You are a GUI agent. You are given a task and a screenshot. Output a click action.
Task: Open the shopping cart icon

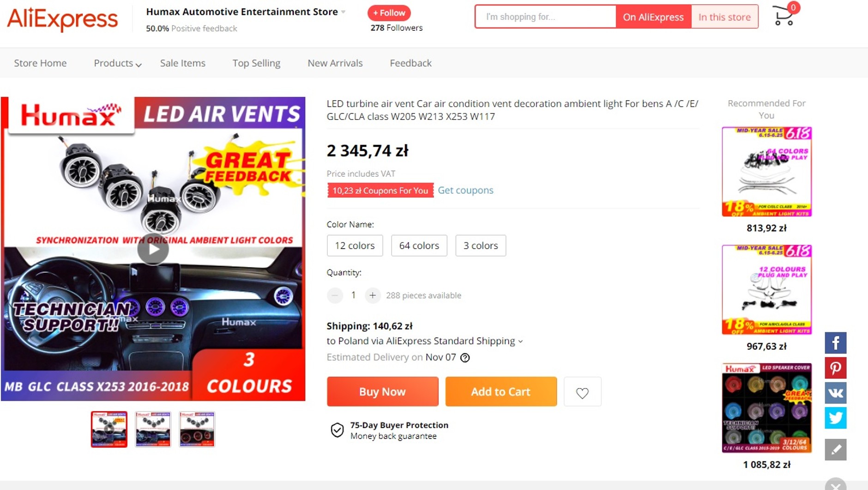[784, 16]
